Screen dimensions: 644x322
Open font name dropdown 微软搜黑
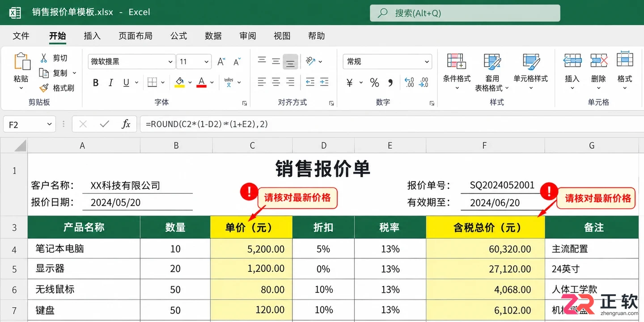170,62
